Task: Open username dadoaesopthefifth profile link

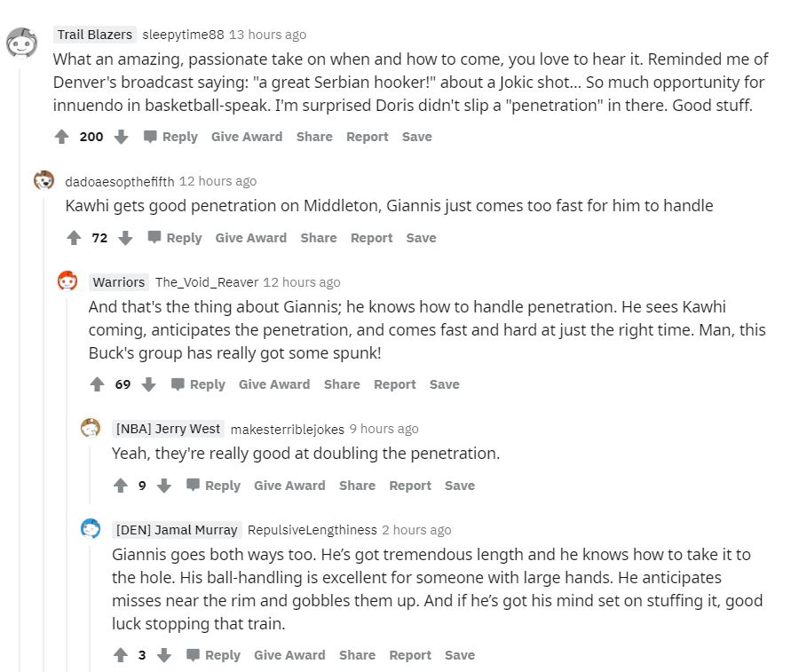Action: coord(120,181)
